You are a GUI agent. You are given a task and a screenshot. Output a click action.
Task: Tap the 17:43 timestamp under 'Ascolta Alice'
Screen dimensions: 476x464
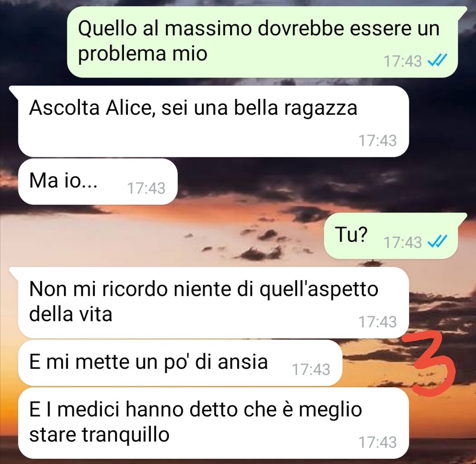click(x=377, y=141)
